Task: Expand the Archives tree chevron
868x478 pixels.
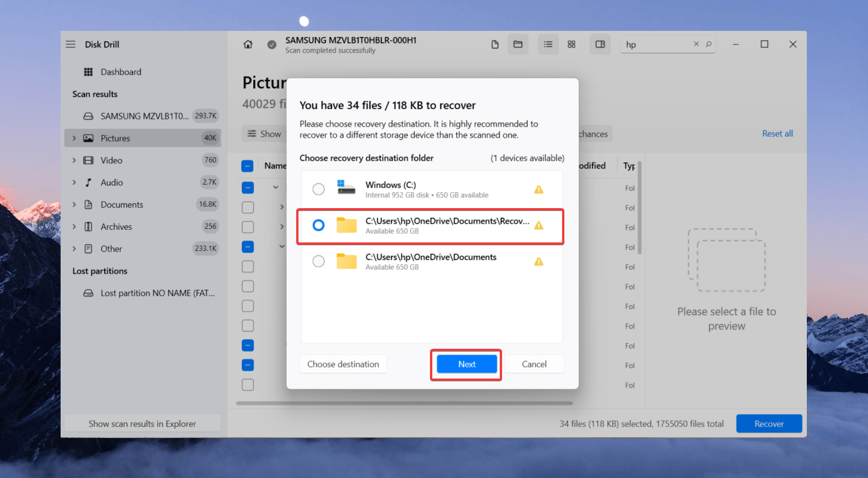Action: (74, 227)
